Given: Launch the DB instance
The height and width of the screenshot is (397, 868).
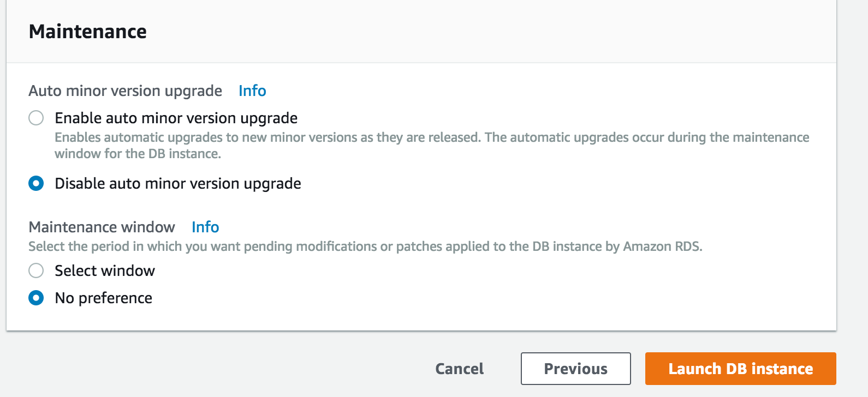Looking at the screenshot, I should tap(741, 369).
